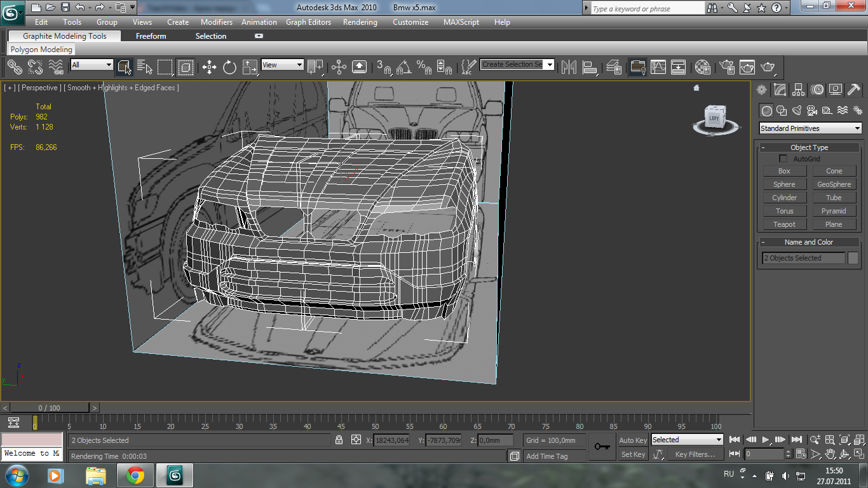Toggle Percent Snap
The image size is (868, 488).
(424, 66)
